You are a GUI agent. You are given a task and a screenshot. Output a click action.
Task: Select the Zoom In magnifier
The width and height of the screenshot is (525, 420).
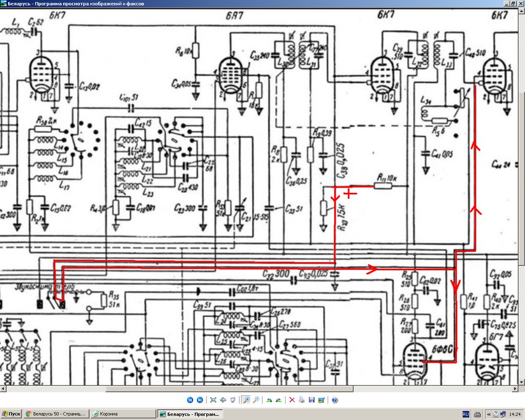coord(247,400)
